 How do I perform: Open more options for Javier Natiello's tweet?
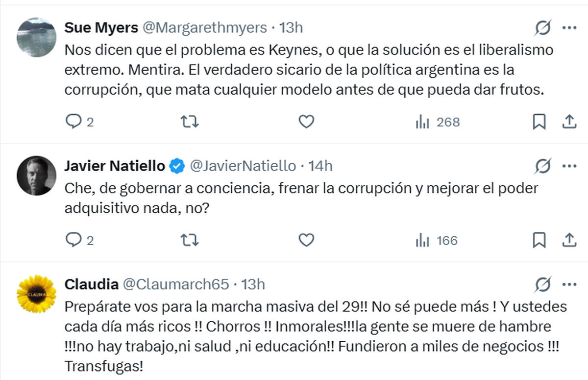[x=569, y=166]
